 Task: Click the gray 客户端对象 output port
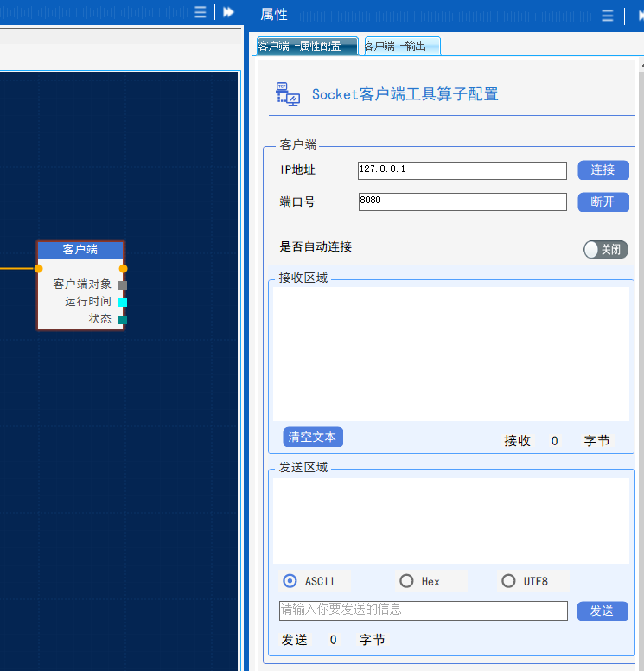click(123, 285)
